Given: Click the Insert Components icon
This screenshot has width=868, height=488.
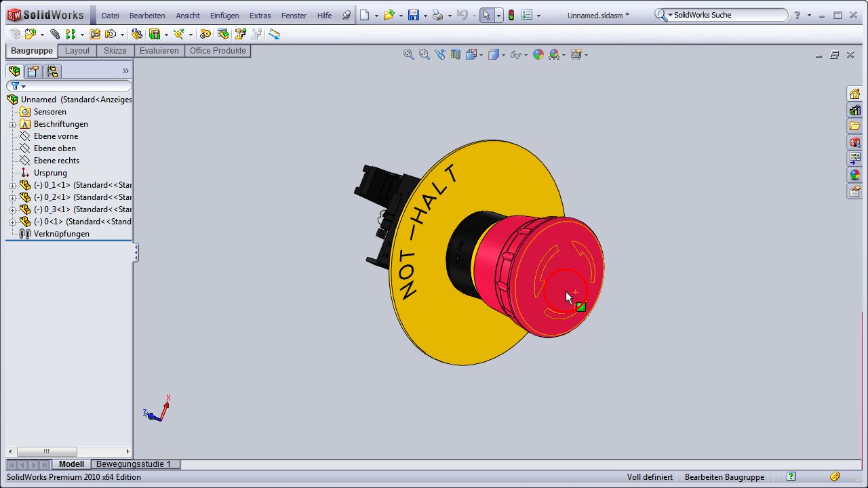Looking at the screenshot, I should [31, 34].
